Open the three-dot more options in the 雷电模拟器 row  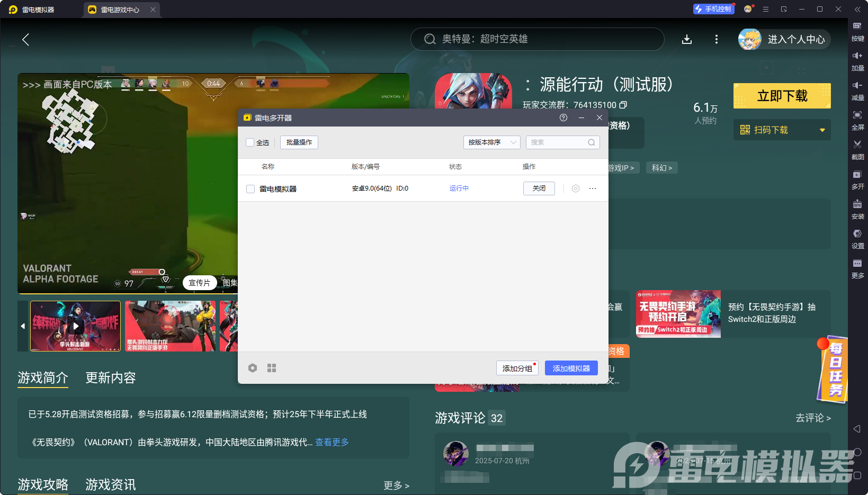click(x=593, y=188)
